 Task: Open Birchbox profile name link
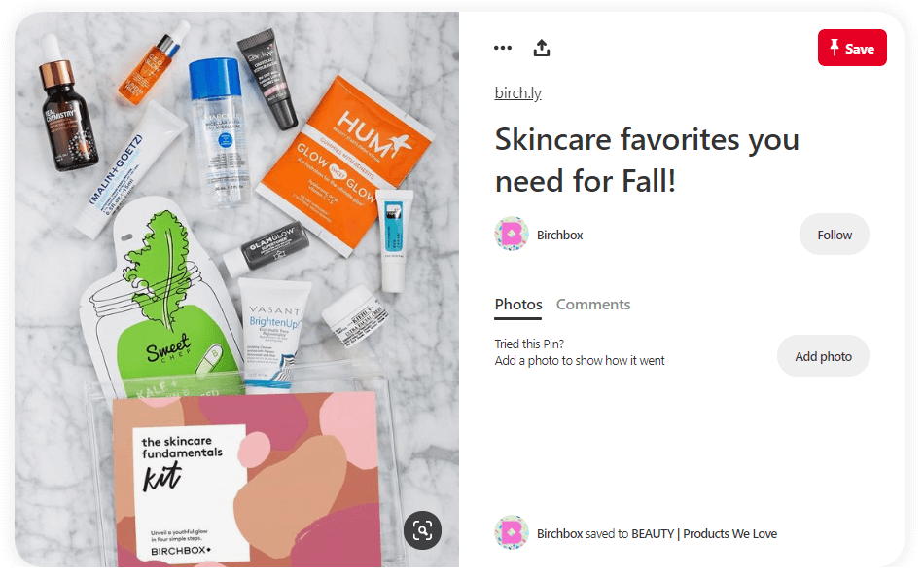[560, 236]
